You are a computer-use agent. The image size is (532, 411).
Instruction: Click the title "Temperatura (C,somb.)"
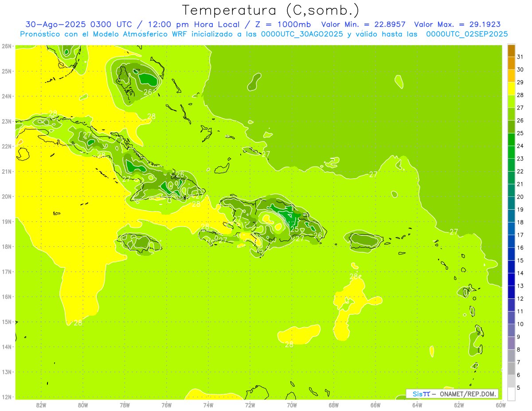[x=270, y=10]
